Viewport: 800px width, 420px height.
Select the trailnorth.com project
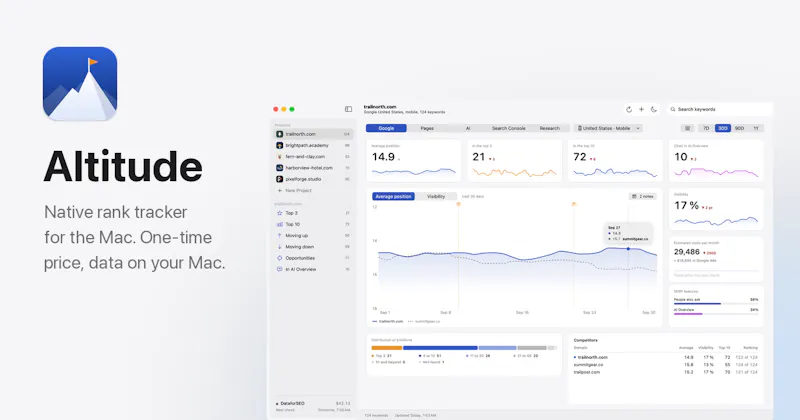[x=313, y=134]
